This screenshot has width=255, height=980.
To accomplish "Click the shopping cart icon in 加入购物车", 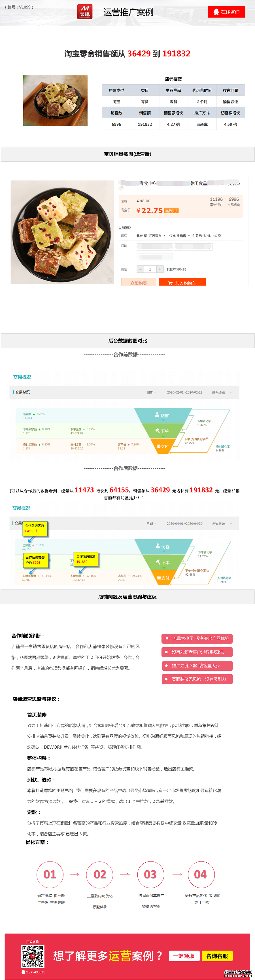I will click(x=170, y=283).
